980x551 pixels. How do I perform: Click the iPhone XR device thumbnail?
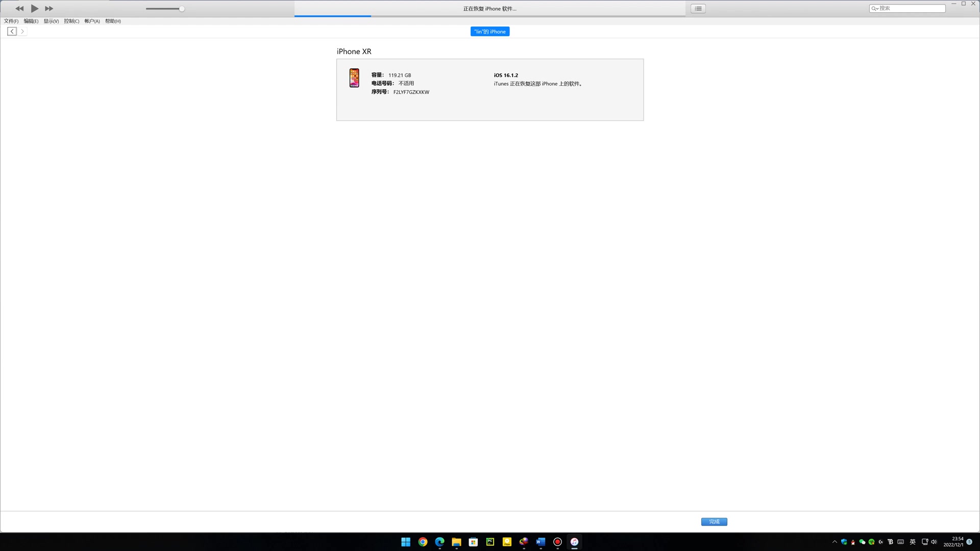(354, 78)
